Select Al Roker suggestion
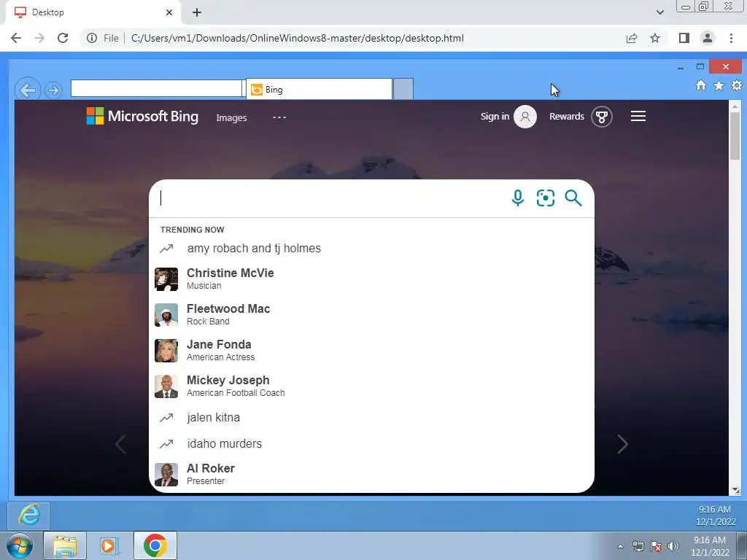 tap(371, 474)
